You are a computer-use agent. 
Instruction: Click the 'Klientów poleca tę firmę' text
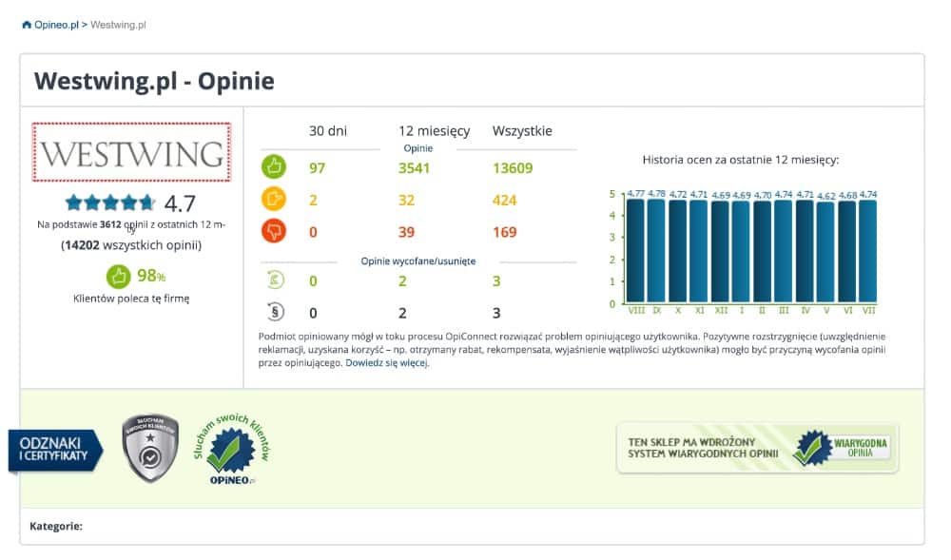point(131,299)
